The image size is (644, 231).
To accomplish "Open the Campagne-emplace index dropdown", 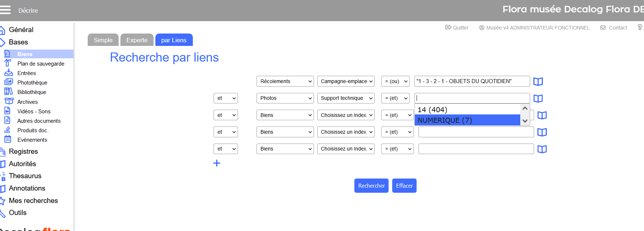I will tap(346, 81).
